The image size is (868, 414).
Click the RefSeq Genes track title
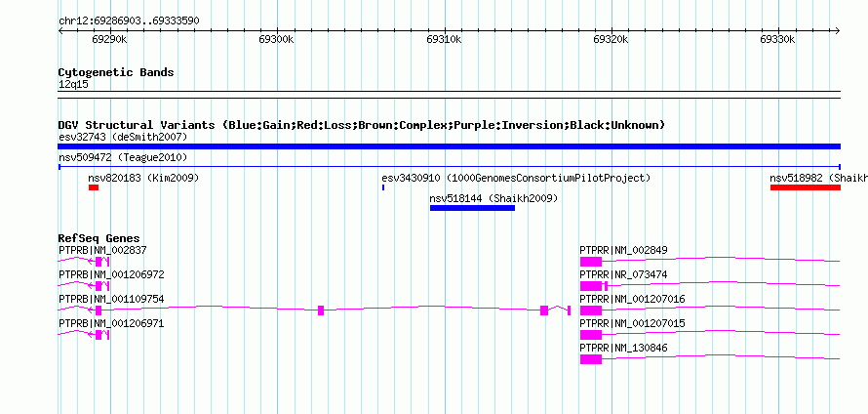[x=99, y=239]
